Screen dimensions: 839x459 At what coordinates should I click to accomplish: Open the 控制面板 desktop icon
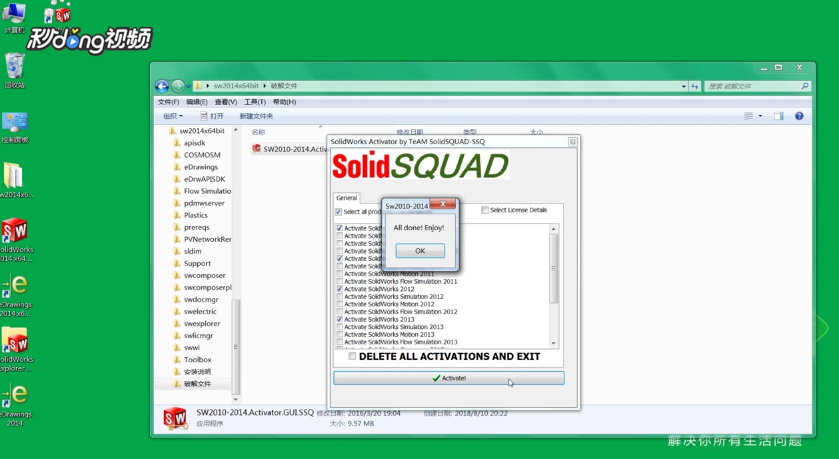(x=14, y=127)
